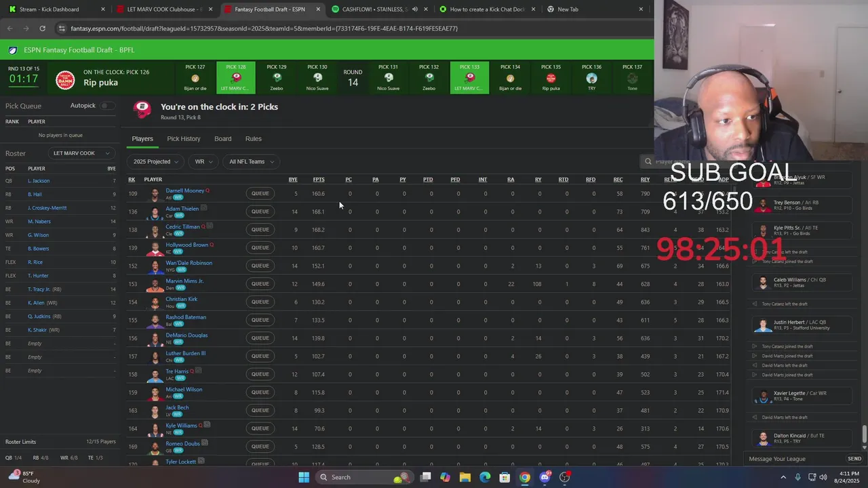Image resolution: width=868 pixels, height=488 pixels.
Task: Open Discord from the taskbar
Action: coord(545,477)
